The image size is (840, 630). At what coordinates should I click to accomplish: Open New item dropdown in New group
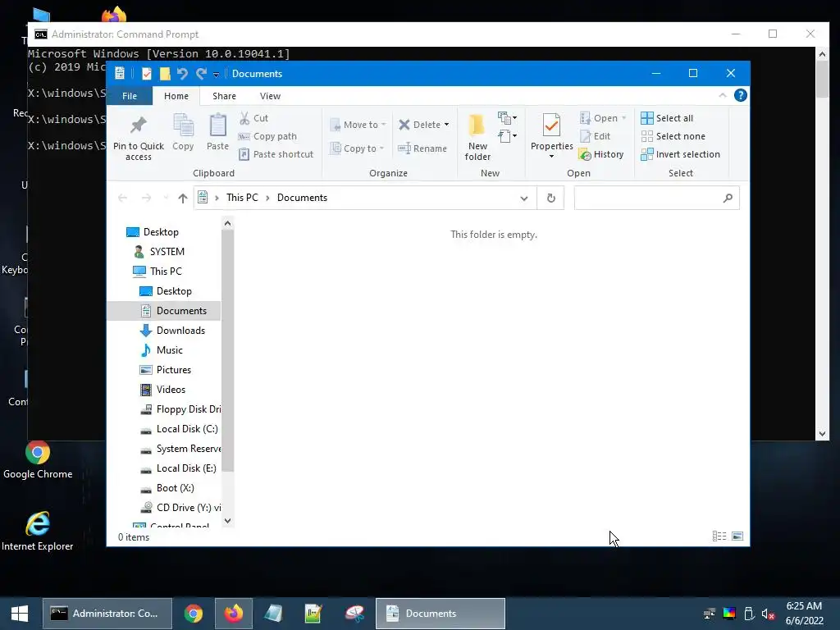point(507,117)
